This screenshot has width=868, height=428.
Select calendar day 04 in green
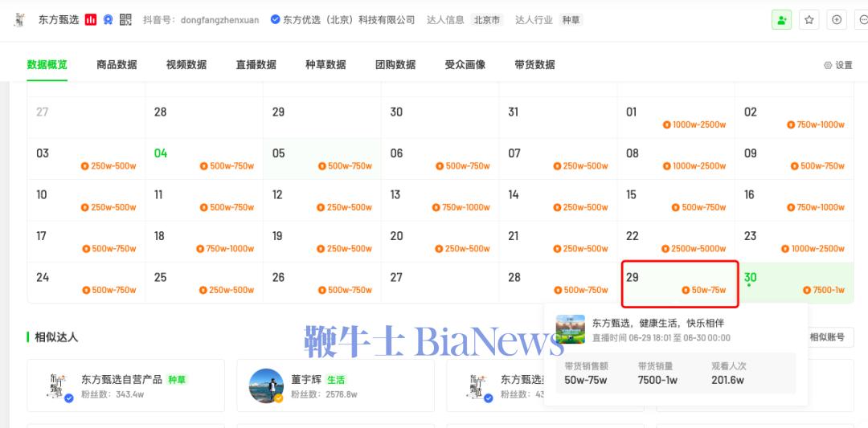(204, 159)
